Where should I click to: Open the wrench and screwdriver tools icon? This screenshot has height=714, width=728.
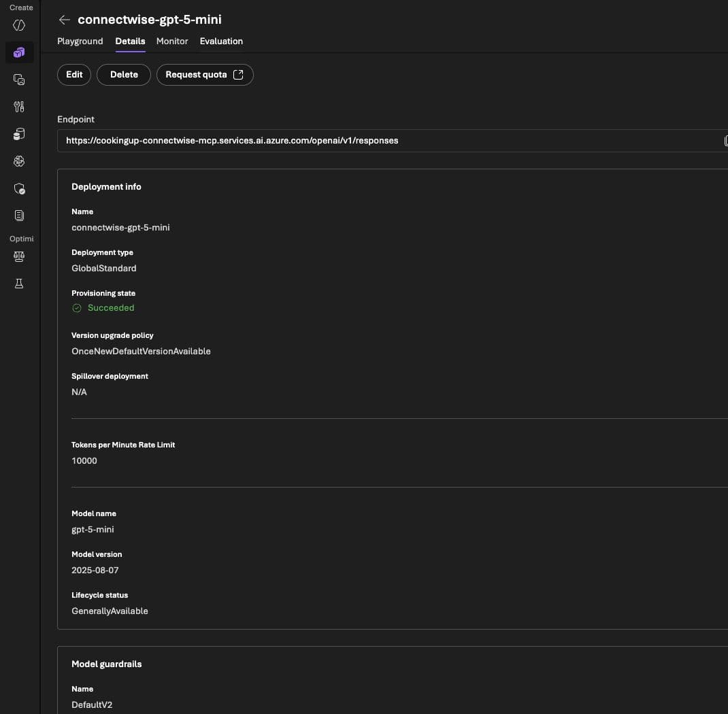[19, 107]
